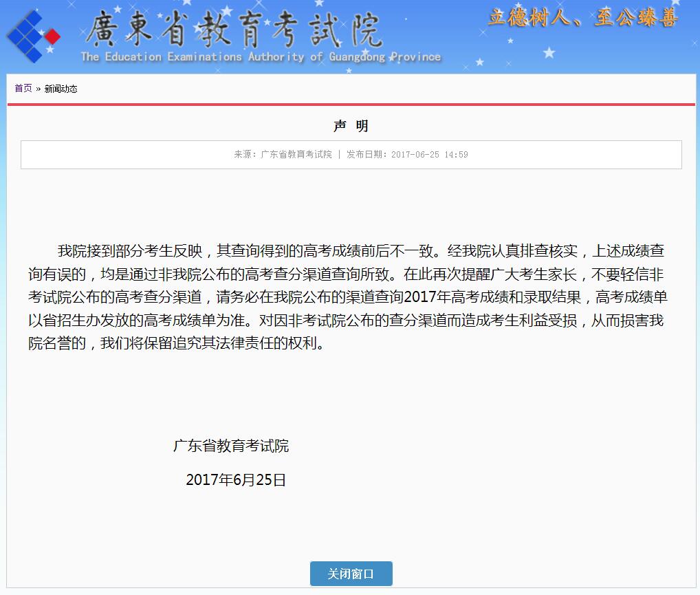The height and width of the screenshot is (595, 700).
Task: Click the calligraphy site title in header
Action: [232, 28]
